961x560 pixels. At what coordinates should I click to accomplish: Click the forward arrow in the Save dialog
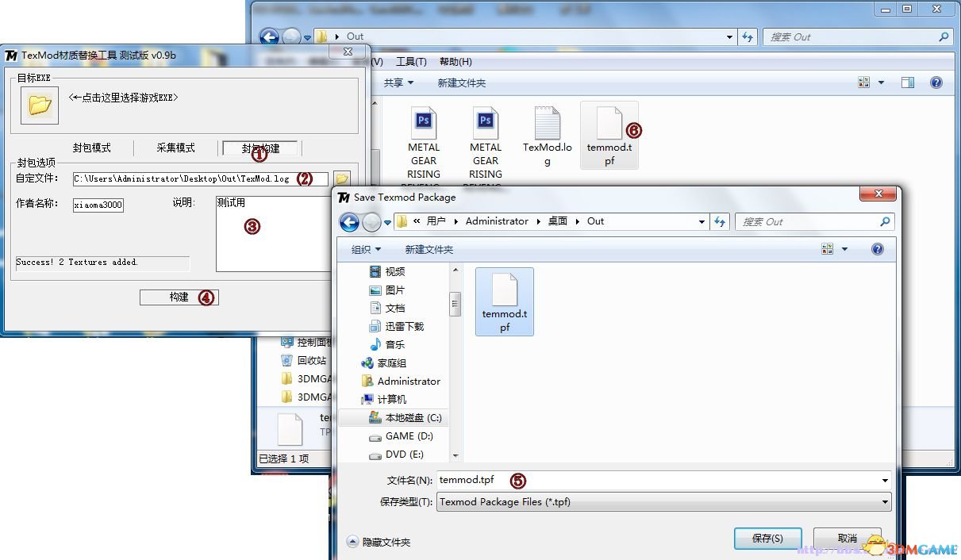point(371,223)
